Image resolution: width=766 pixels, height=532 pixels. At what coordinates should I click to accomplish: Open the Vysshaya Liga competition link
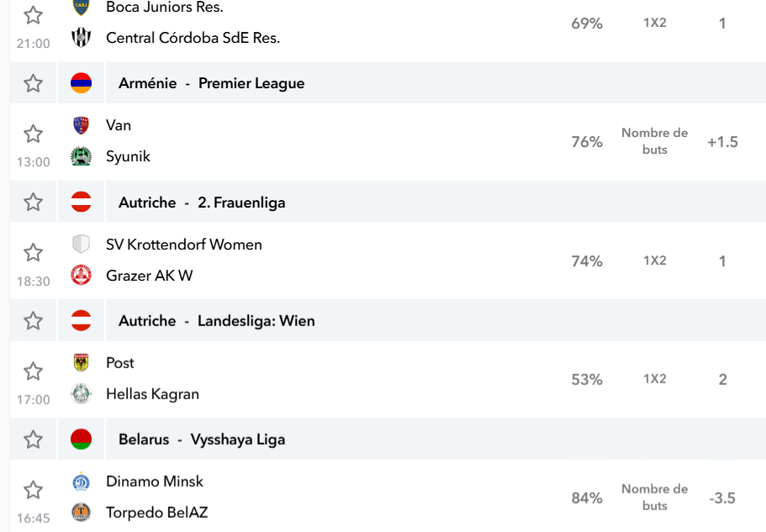click(x=238, y=440)
